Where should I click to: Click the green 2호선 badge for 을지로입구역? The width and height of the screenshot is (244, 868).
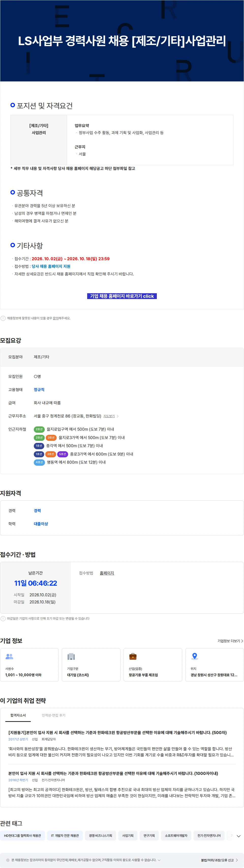coord(39,429)
